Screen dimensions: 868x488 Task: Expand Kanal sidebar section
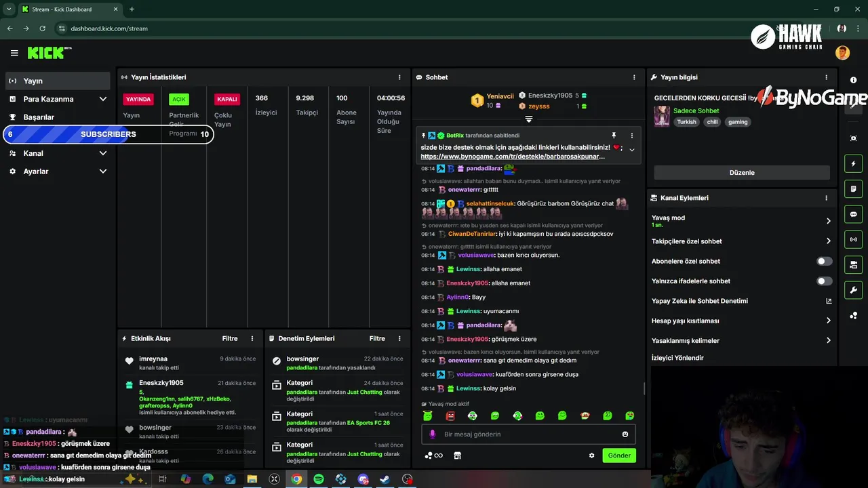(103, 153)
